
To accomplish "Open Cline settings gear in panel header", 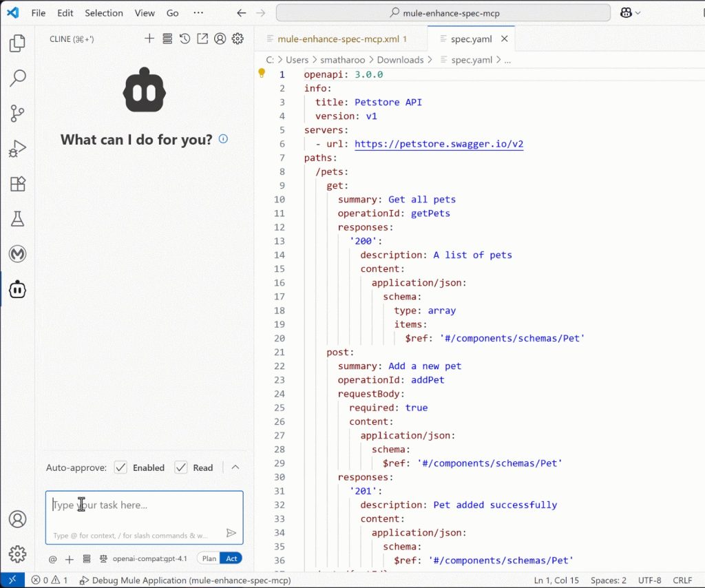I will (238, 39).
